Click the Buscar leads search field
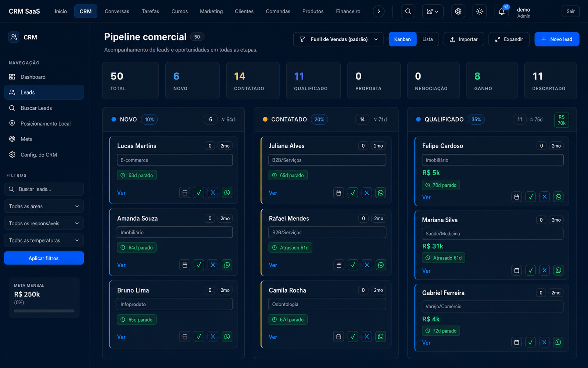588x368 pixels. coord(44,189)
